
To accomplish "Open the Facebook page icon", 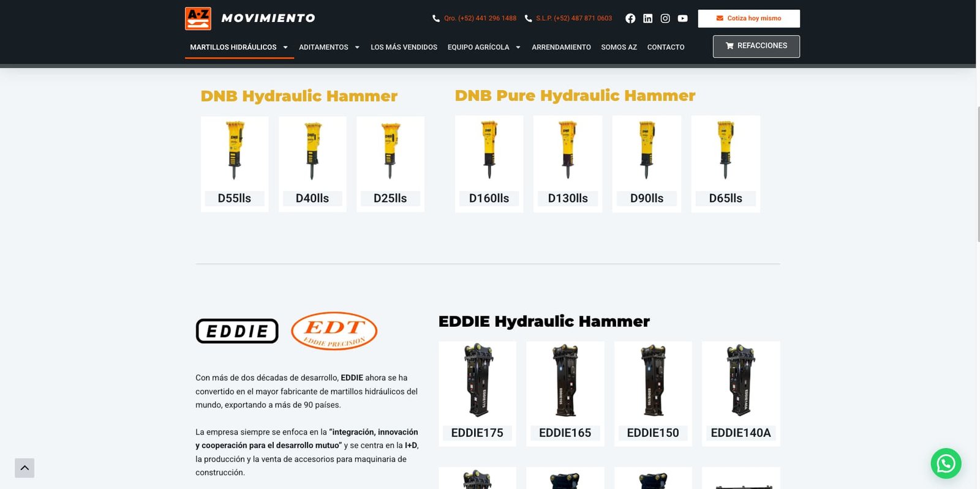I will point(630,18).
